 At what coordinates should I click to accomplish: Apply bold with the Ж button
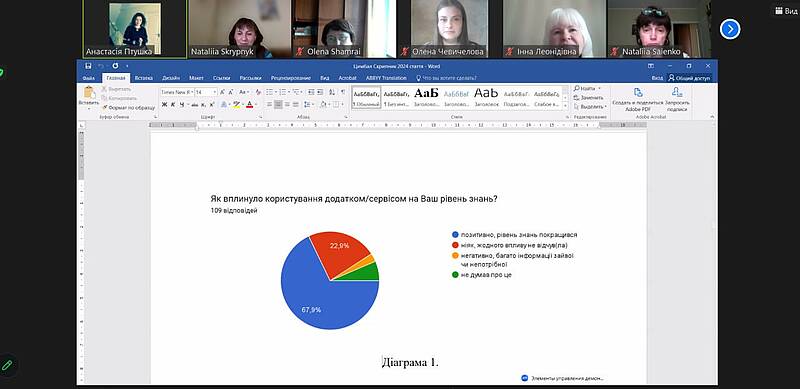(x=164, y=104)
